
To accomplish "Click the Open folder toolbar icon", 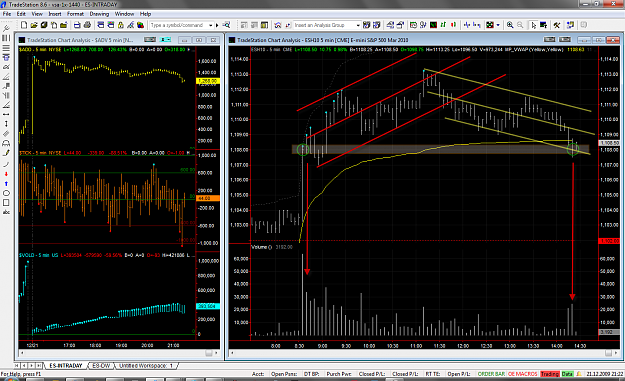I will click(34, 25).
